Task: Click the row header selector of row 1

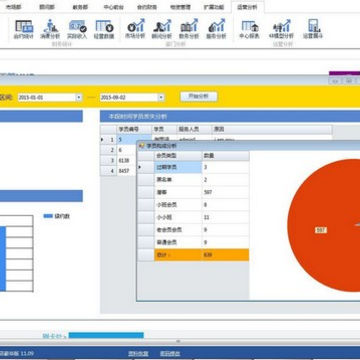Action: click(x=108, y=139)
